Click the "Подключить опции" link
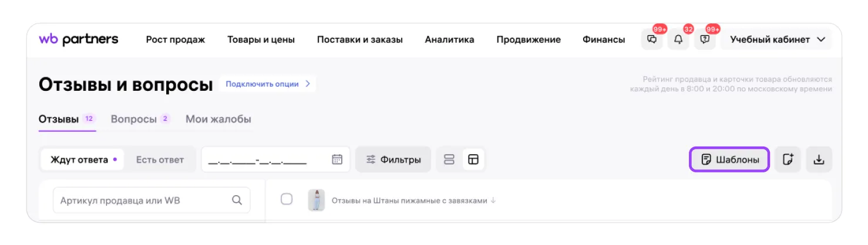The image size is (868, 245). coord(267,84)
